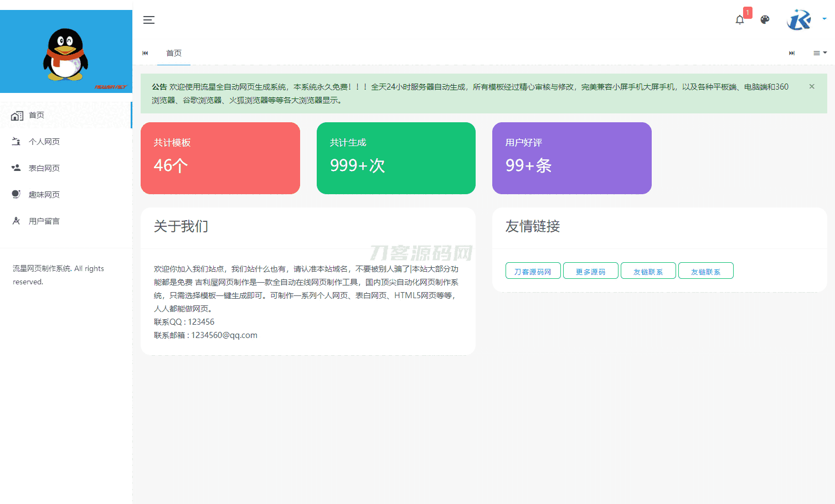Open notifications via the bell icon
Screen dimensions: 835x504
click(x=739, y=20)
